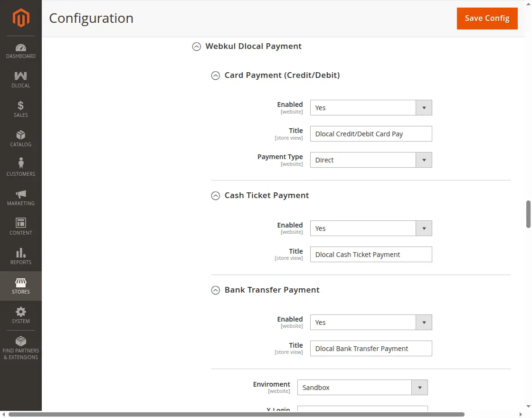This screenshot has width=532, height=418.
Task: Open the Sales dollar icon
Action: (21, 105)
